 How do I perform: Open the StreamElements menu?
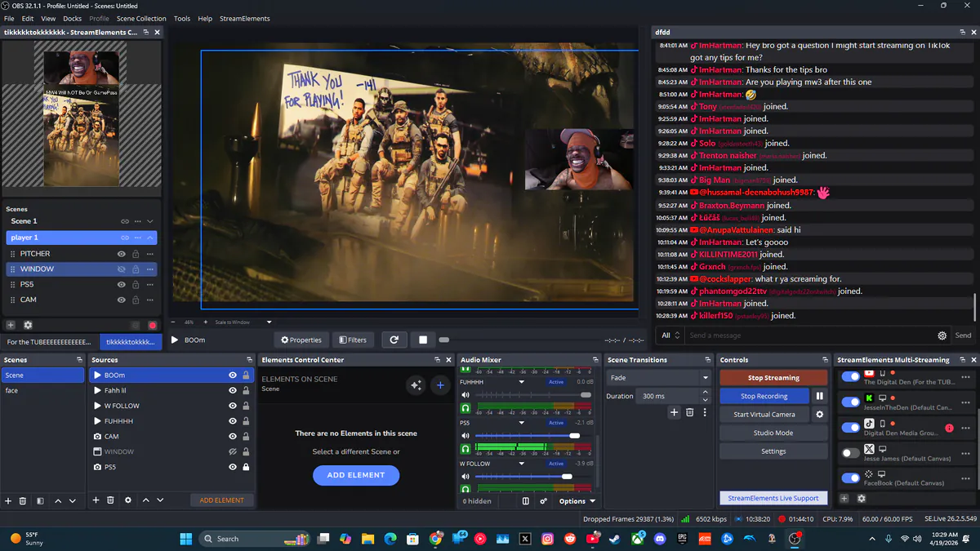(243, 18)
